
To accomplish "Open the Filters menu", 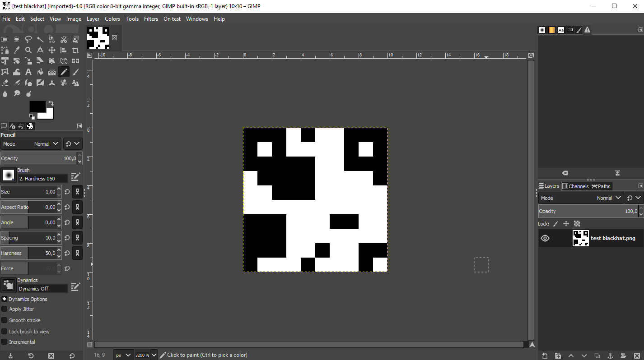I will (151, 19).
